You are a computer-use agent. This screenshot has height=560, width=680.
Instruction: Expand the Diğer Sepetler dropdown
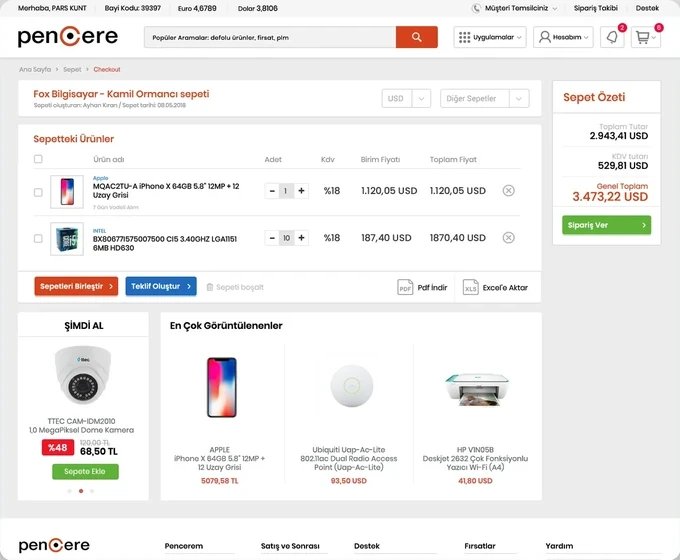coord(484,98)
